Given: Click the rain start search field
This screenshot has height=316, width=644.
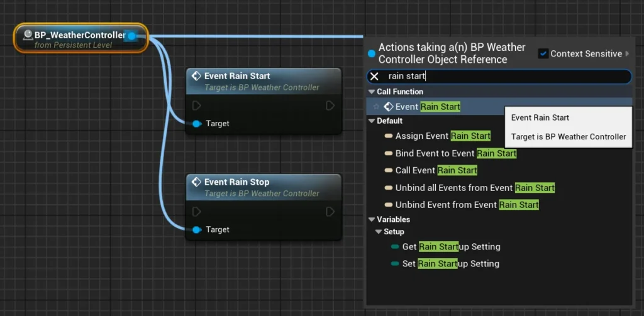Looking at the screenshot, I should [503, 76].
